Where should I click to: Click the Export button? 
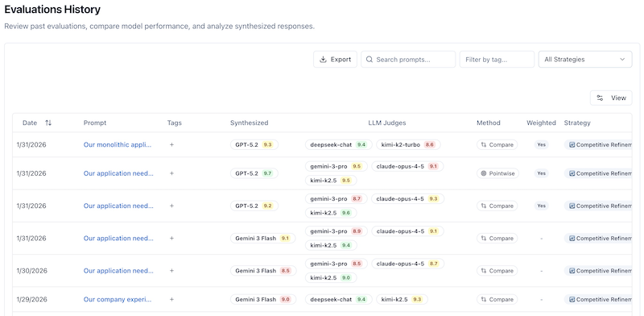click(x=335, y=60)
